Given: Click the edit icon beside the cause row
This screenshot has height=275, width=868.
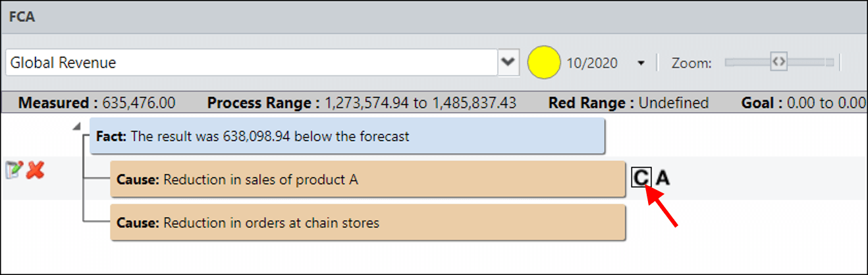Looking at the screenshot, I should (x=13, y=171).
